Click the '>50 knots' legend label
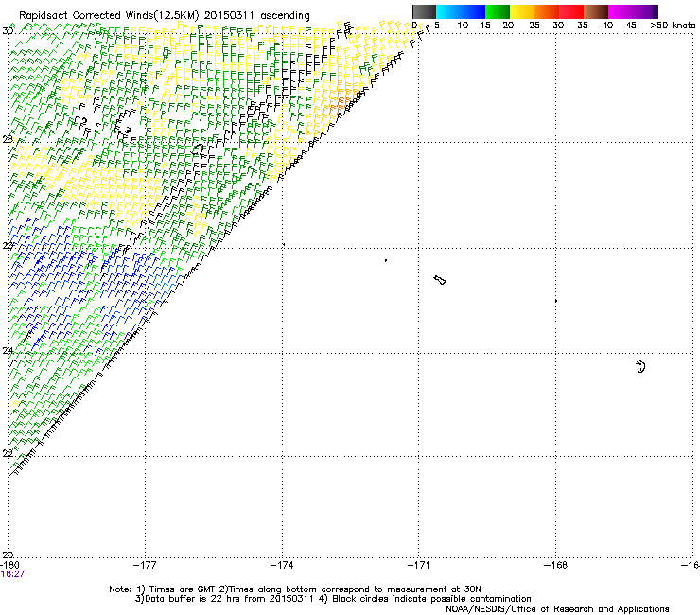 tap(673, 26)
